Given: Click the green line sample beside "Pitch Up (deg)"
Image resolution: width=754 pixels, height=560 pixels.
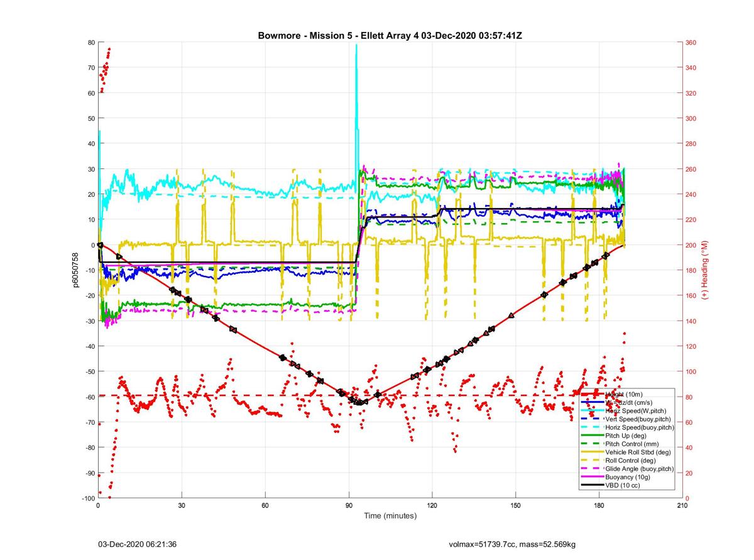Looking at the screenshot, I should click(592, 436).
